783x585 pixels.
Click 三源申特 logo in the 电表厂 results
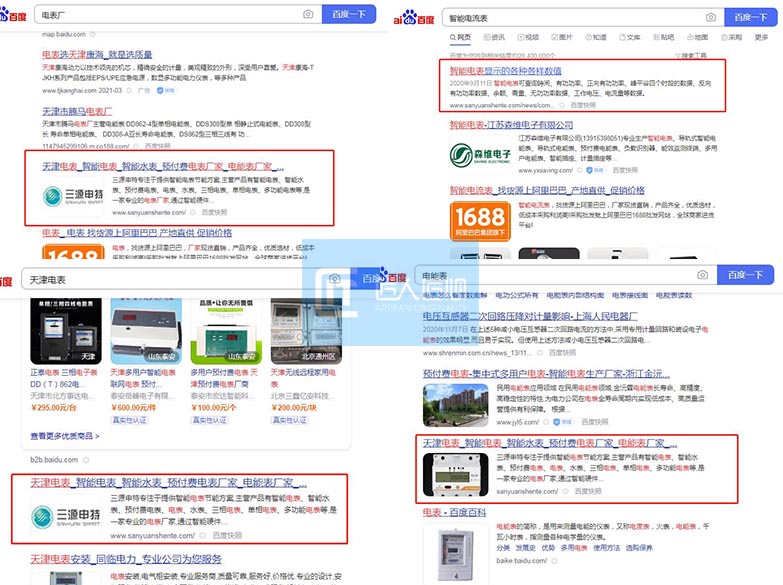(73, 196)
